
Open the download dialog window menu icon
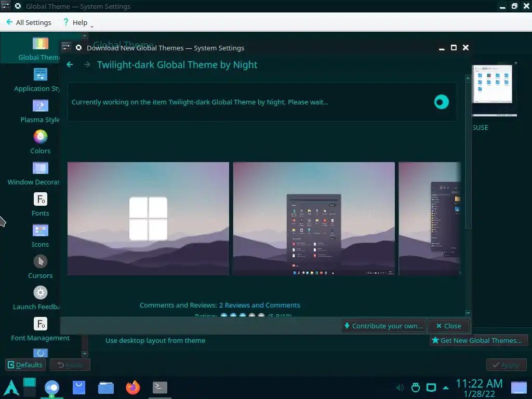pos(66,47)
